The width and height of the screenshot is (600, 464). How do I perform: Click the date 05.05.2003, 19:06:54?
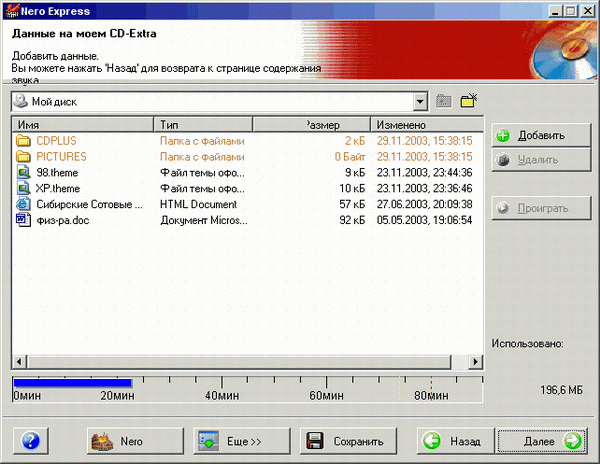click(x=424, y=220)
